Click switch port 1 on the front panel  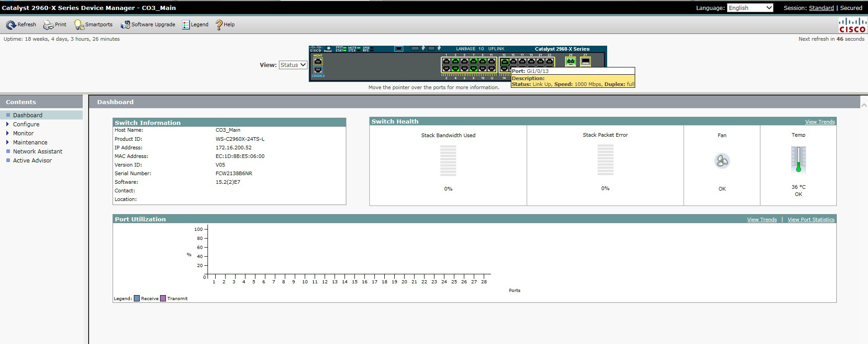(x=446, y=62)
